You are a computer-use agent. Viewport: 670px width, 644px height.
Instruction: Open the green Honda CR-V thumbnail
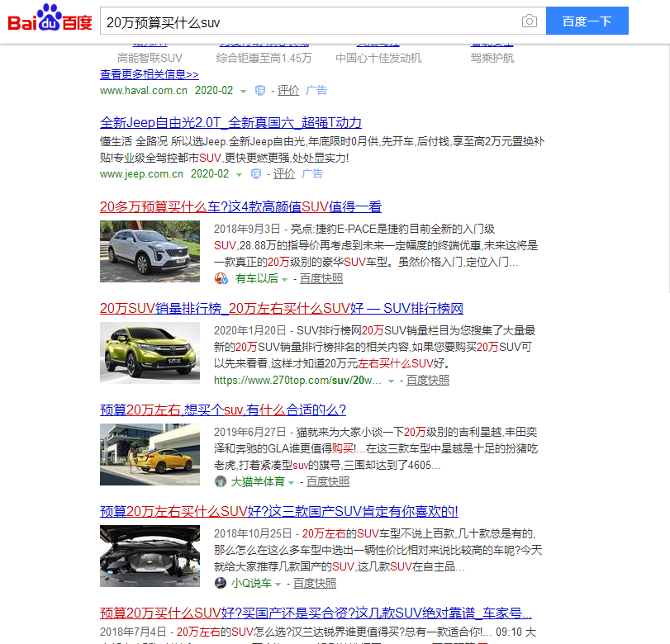(x=150, y=353)
